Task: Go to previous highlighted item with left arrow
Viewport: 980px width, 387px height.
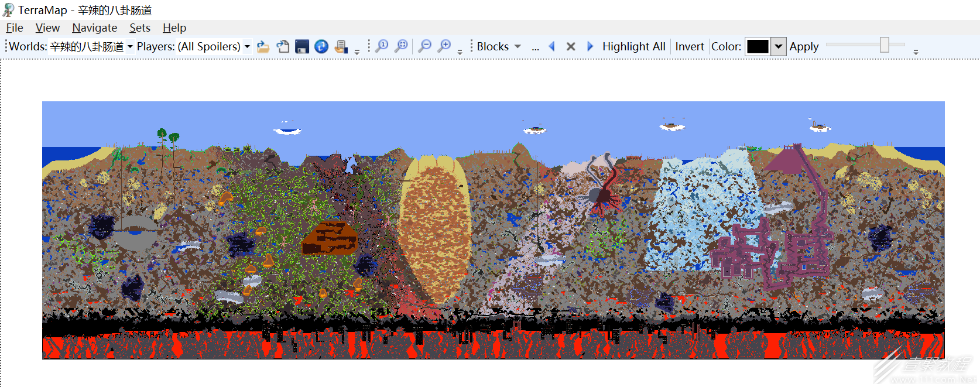Action: point(551,46)
